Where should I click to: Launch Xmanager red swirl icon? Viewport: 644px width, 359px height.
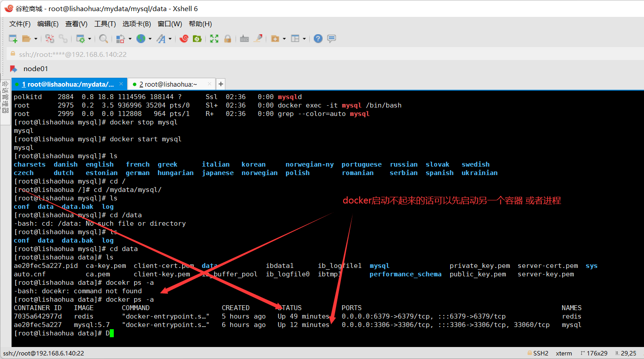[x=184, y=39]
